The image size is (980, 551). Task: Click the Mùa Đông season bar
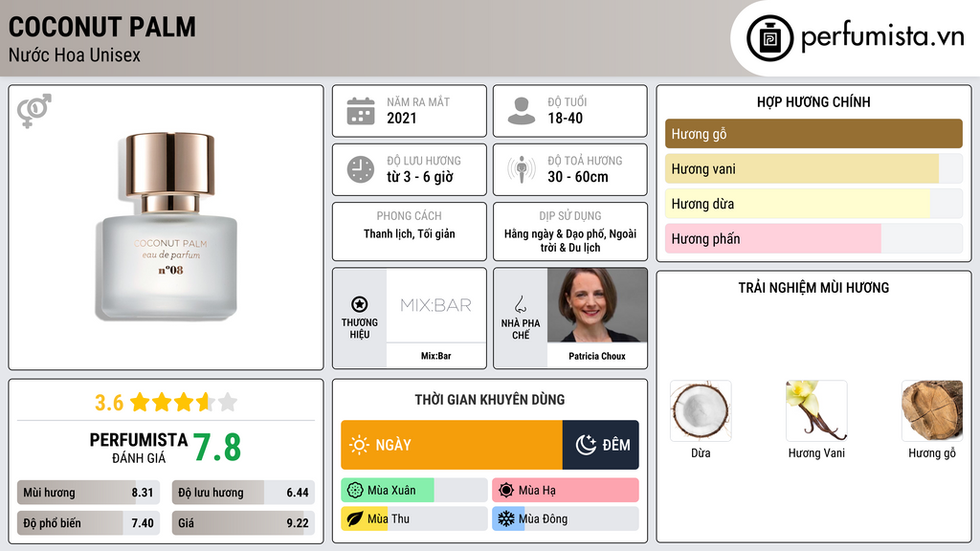tap(565, 518)
